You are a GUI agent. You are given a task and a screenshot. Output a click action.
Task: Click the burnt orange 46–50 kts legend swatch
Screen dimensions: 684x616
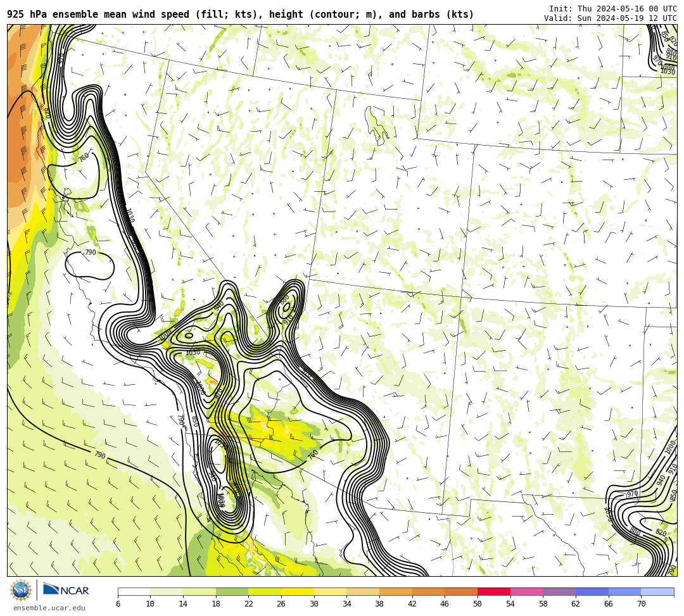pyautogui.click(x=461, y=591)
